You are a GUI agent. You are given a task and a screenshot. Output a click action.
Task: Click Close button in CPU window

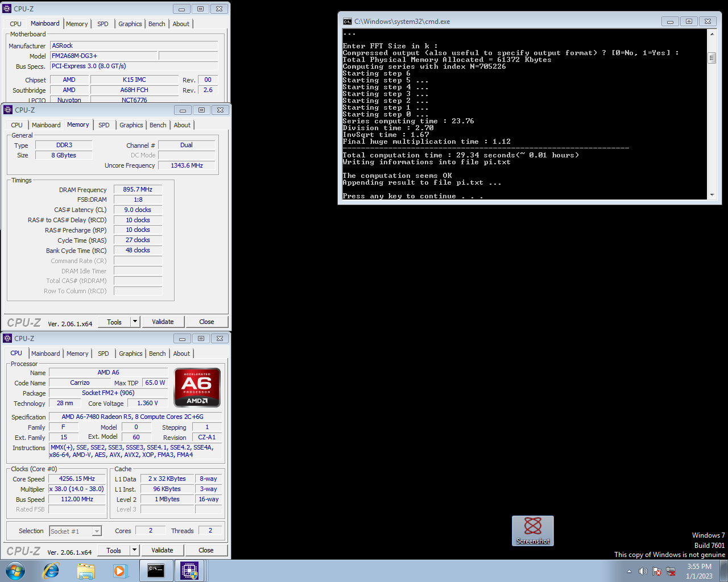click(x=206, y=550)
